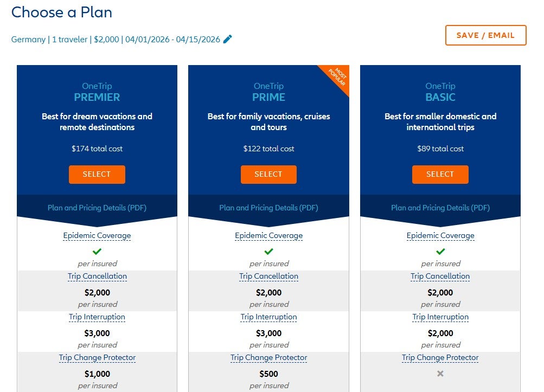Collapse the Prime plan details chevron banner
This screenshot has width=544, height=392.
click(x=268, y=216)
